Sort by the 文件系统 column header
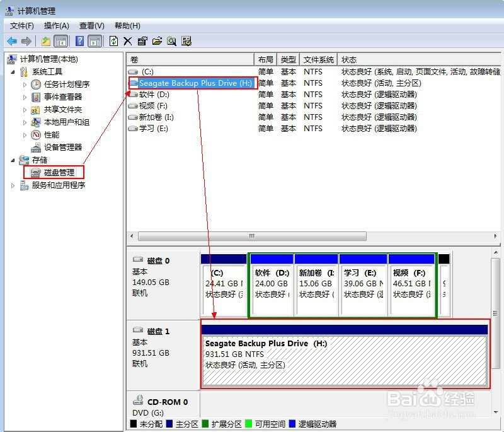Screen dimensions: 504x432 tap(319, 59)
